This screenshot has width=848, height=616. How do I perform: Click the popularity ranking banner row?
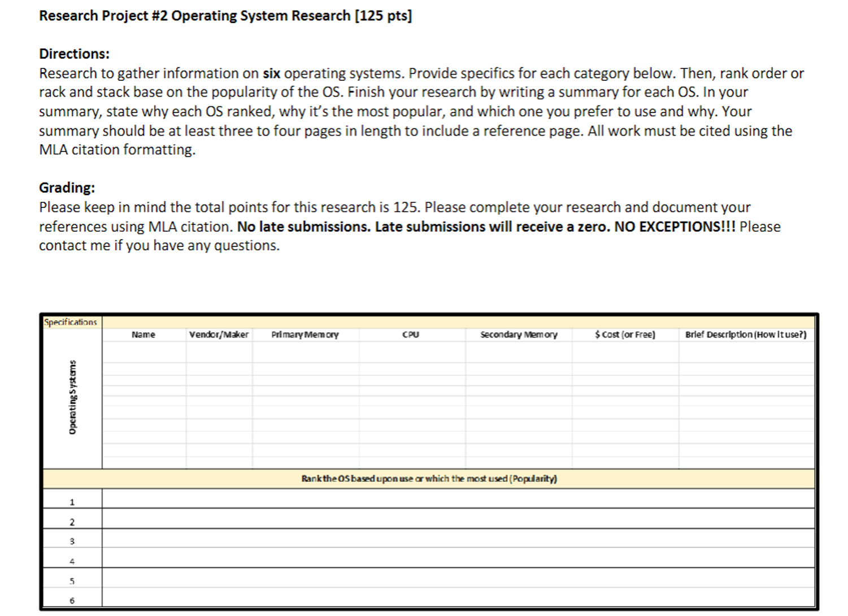tap(429, 478)
